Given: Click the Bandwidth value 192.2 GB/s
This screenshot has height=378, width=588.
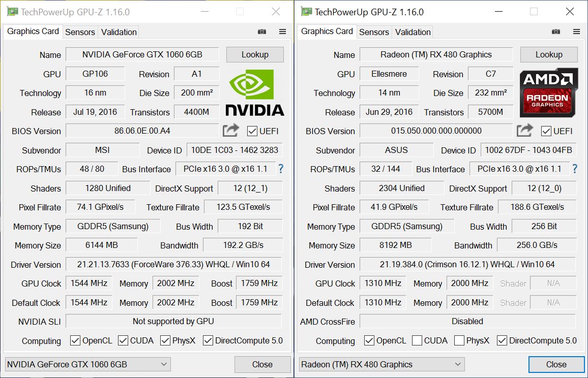Looking at the screenshot, I should point(243,245).
